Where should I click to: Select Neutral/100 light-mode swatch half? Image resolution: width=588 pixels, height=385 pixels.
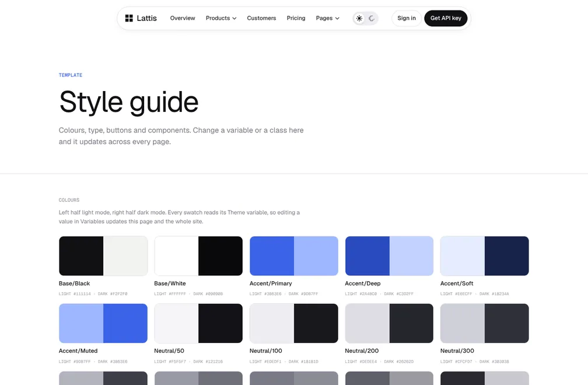click(x=272, y=323)
